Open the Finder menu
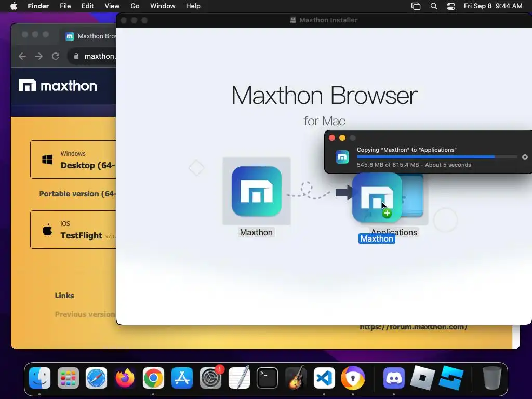The width and height of the screenshot is (532, 399). point(38,6)
